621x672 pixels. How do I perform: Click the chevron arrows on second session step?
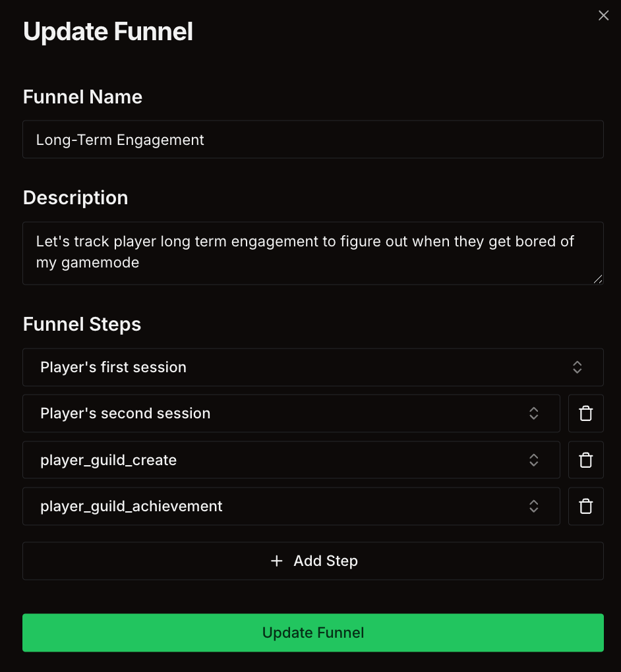point(534,414)
